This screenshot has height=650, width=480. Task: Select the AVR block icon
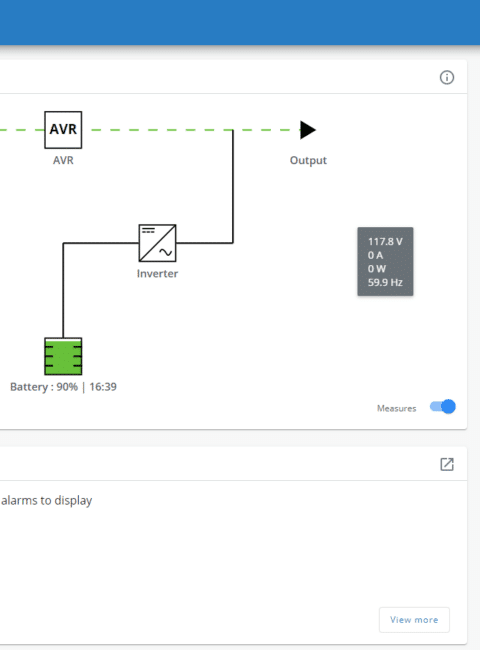pyautogui.click(x=63, y=130)
